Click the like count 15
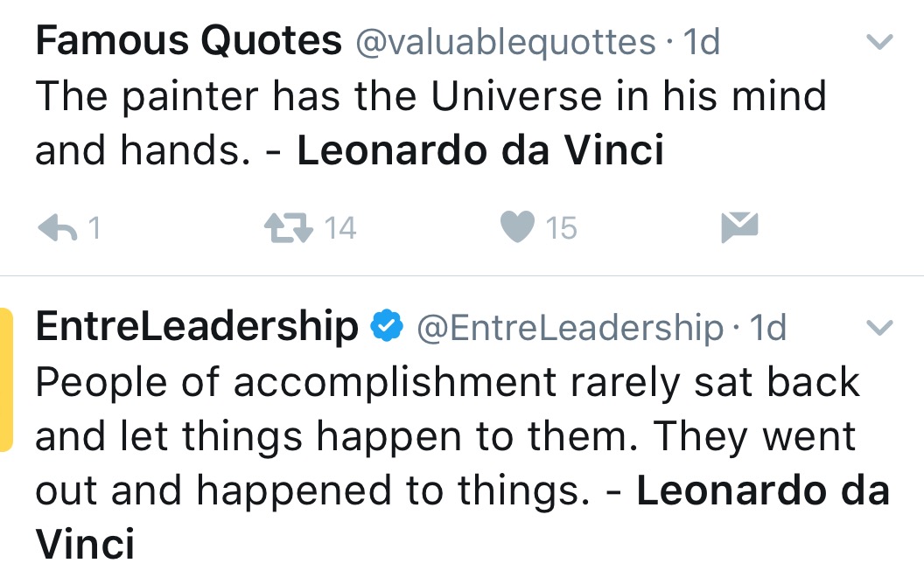 (x=561, y=228)
